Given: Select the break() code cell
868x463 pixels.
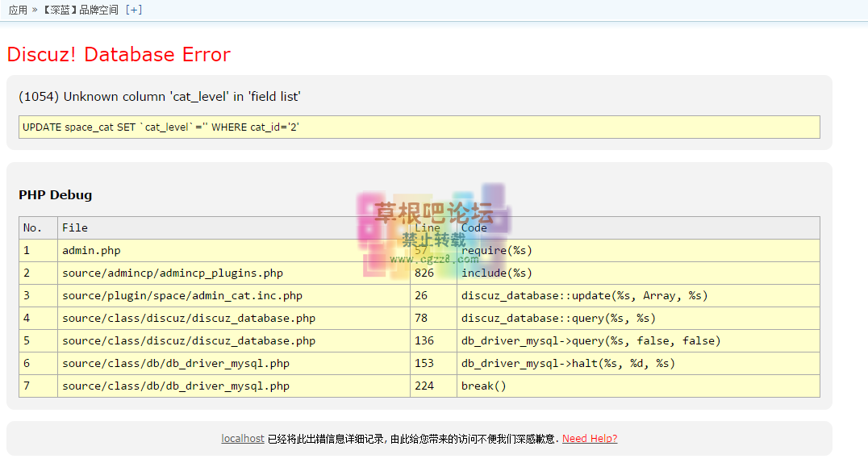Looking at the screenshot, I should [x=638, y=386].
